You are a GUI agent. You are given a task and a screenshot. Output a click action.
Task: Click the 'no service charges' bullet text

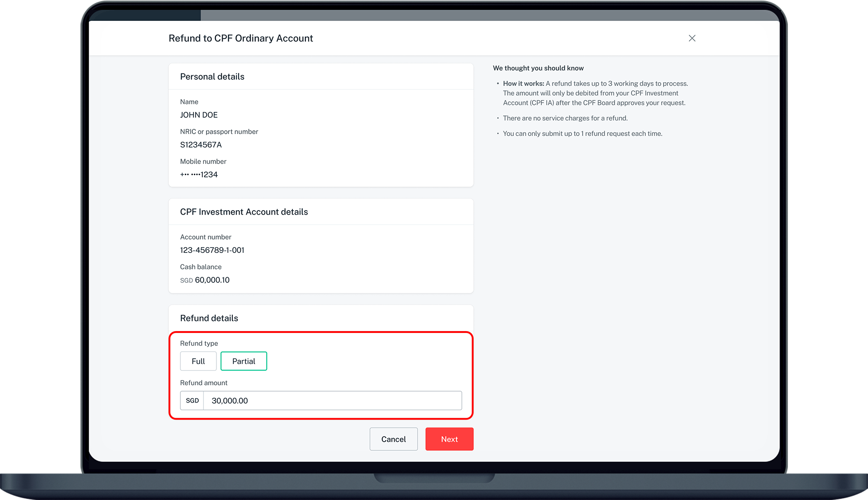click(x=565, y=118)
